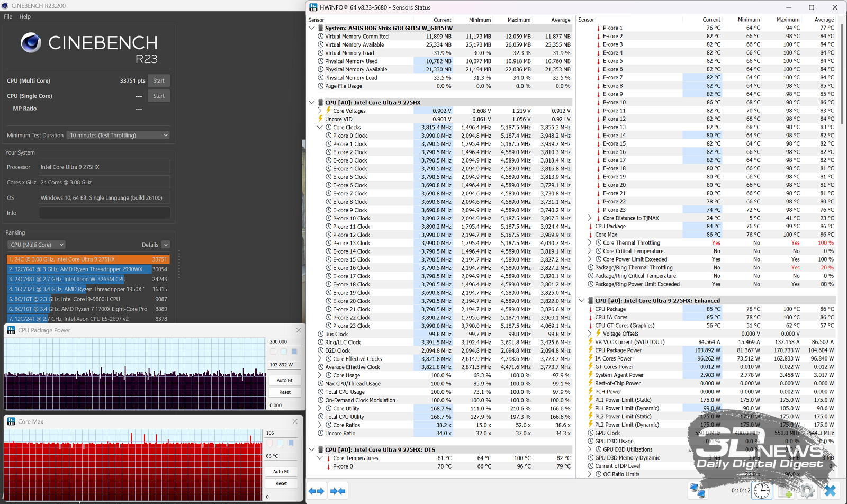Click the blue X close-sensors icon in HWiNFO toolbar
This screenshot has height=504, width=847.
830,491
